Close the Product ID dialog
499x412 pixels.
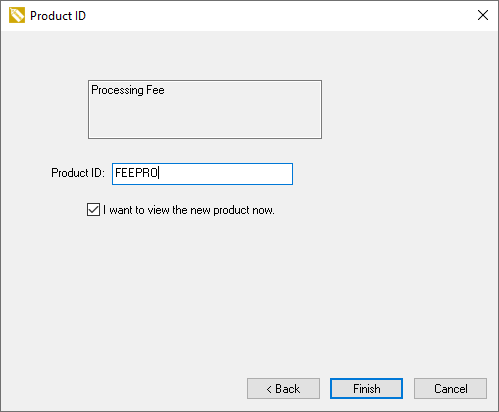[x=483, y=15]
